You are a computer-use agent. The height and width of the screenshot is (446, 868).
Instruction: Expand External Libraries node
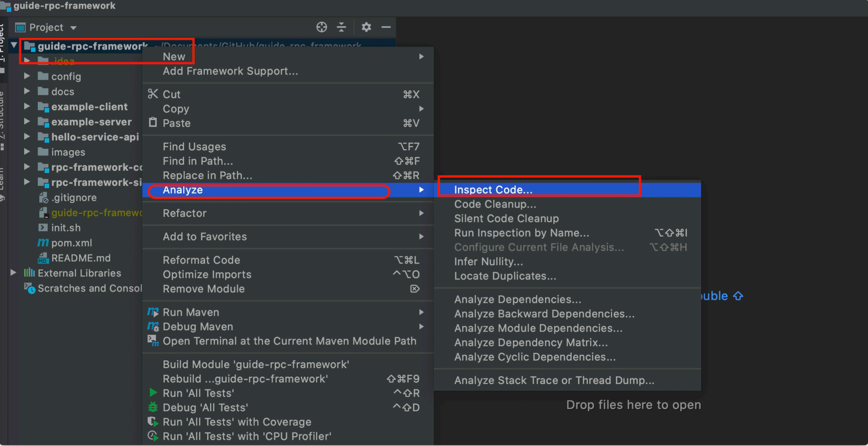click(13, 272)
